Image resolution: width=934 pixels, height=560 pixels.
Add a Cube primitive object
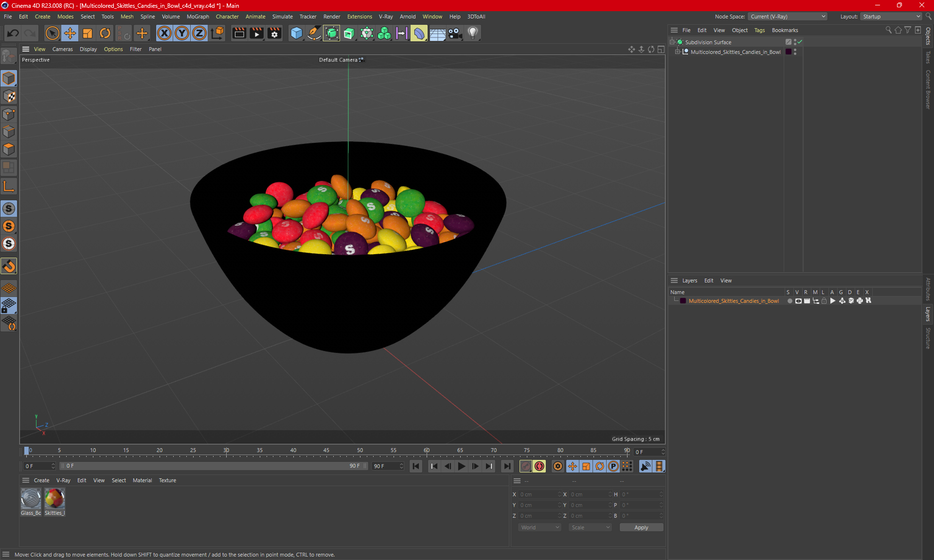click(296, 33)
